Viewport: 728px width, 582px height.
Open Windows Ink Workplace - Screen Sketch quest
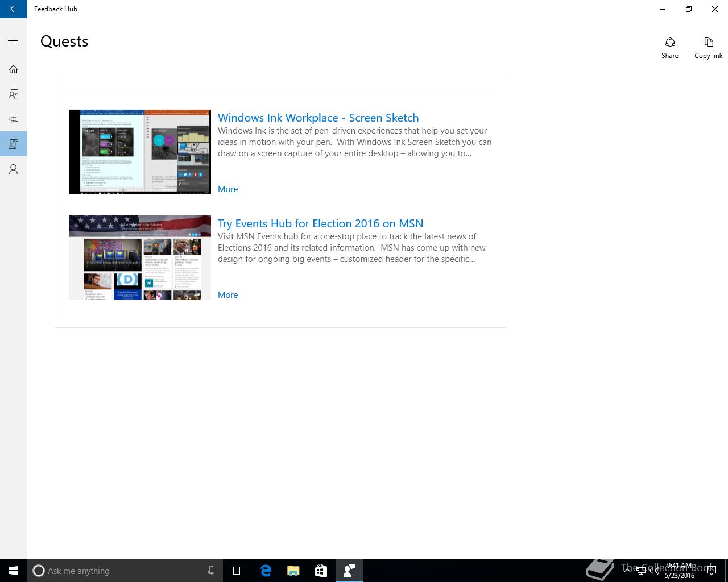pos(318,118)
